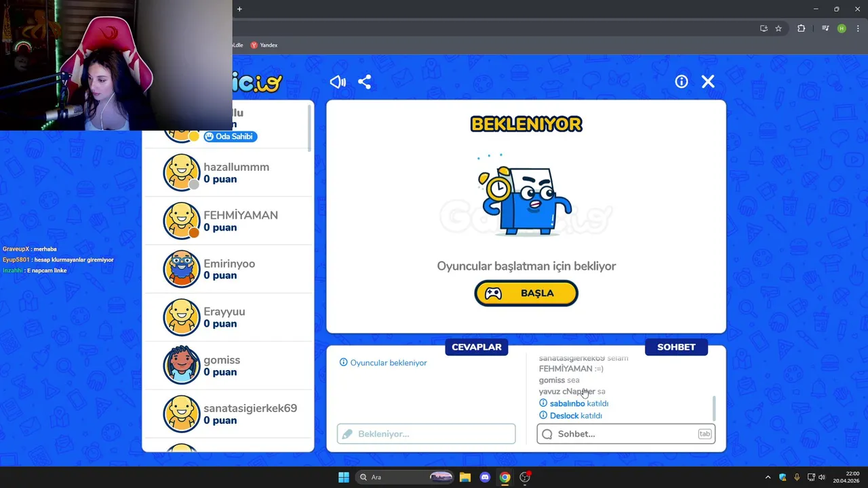Click player name Emirinyoo
Screen dimensions: 868x488
[x=229, y=264]
